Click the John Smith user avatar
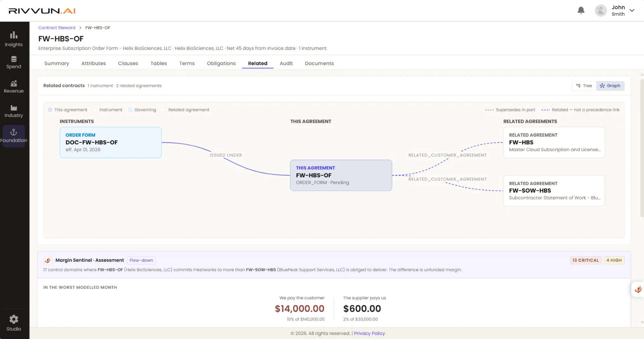The image size is (644, 339). (x=601, y=10)
